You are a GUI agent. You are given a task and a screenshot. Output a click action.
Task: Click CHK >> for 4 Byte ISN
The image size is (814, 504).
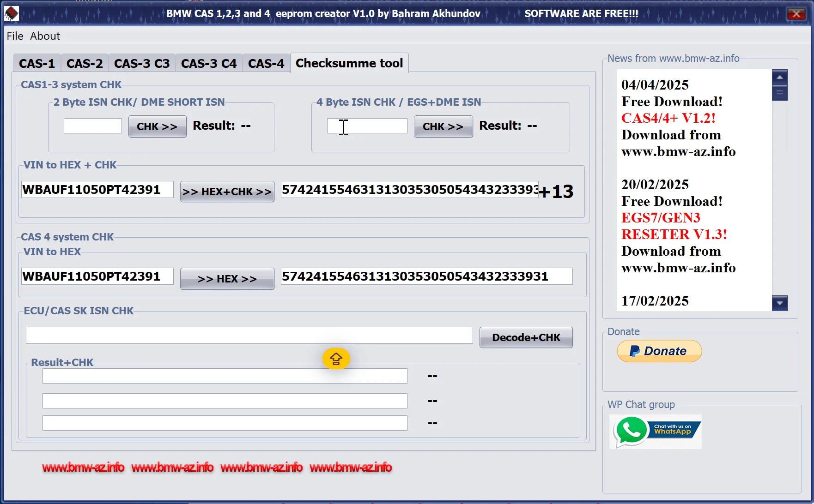point(443,126)
